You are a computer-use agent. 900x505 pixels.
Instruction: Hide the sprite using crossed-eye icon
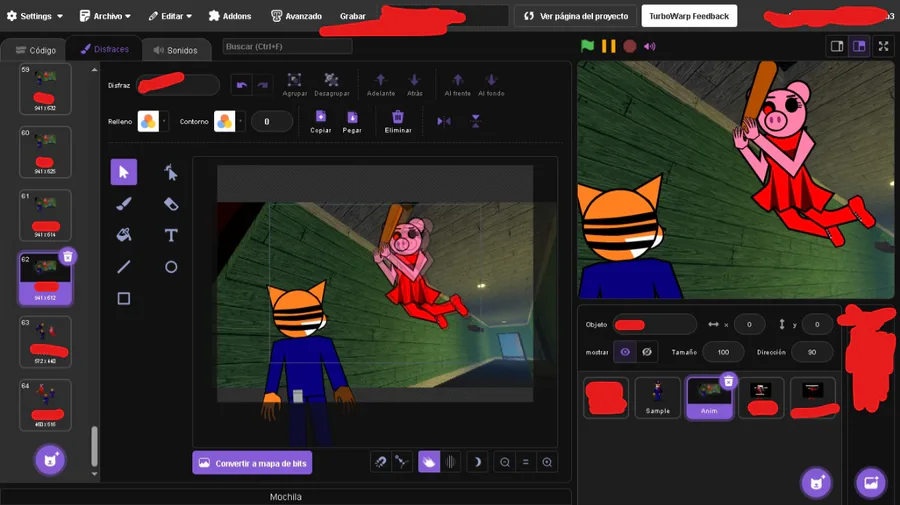[647, 352]
